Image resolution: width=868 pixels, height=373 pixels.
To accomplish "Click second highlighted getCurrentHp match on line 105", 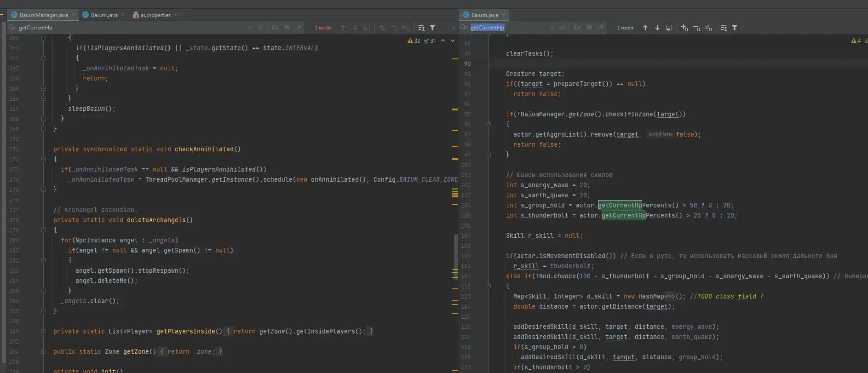I will [x=623, y=215].
